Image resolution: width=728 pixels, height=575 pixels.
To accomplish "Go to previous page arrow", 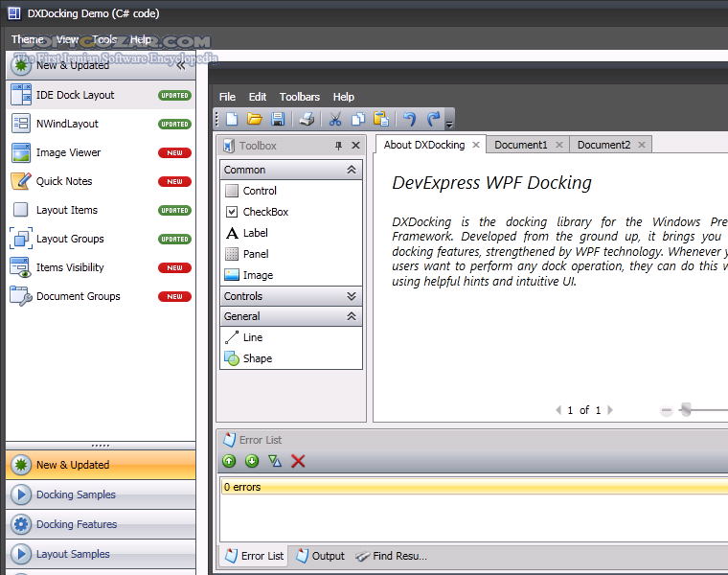I will pyautogui.click(x=558, y=410).
